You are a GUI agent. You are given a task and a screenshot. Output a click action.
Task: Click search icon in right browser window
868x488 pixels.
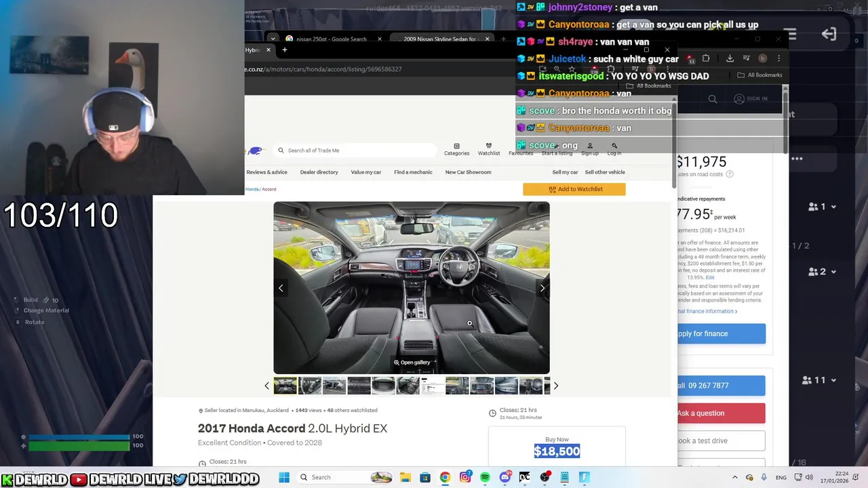(713, 99)
